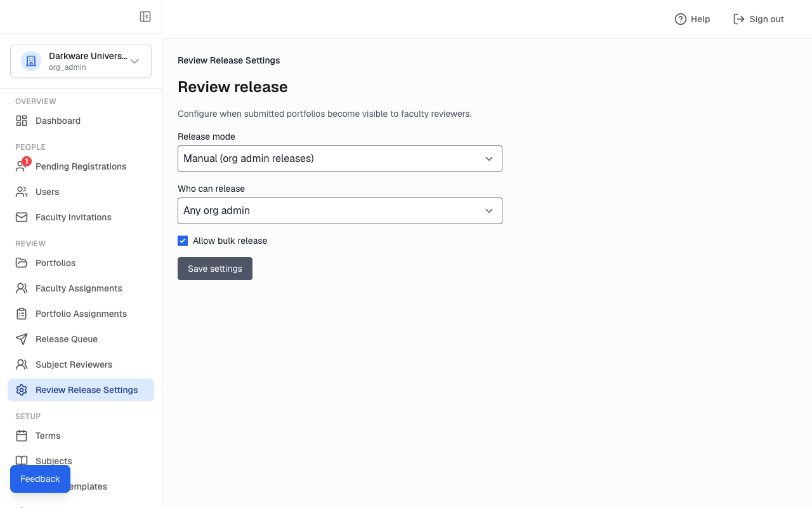Click the Subjects book icon
Screen dimensions: 812x508
22,461
